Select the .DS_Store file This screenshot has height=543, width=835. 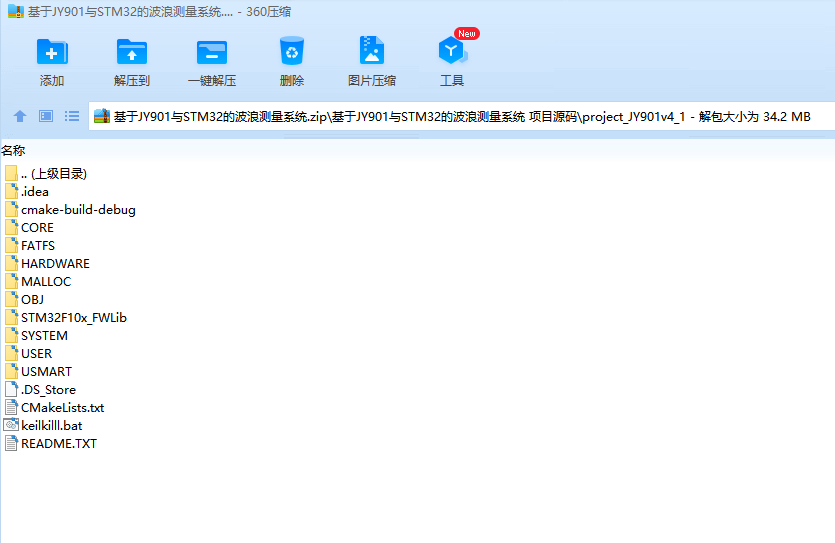(x=40, y=390)
